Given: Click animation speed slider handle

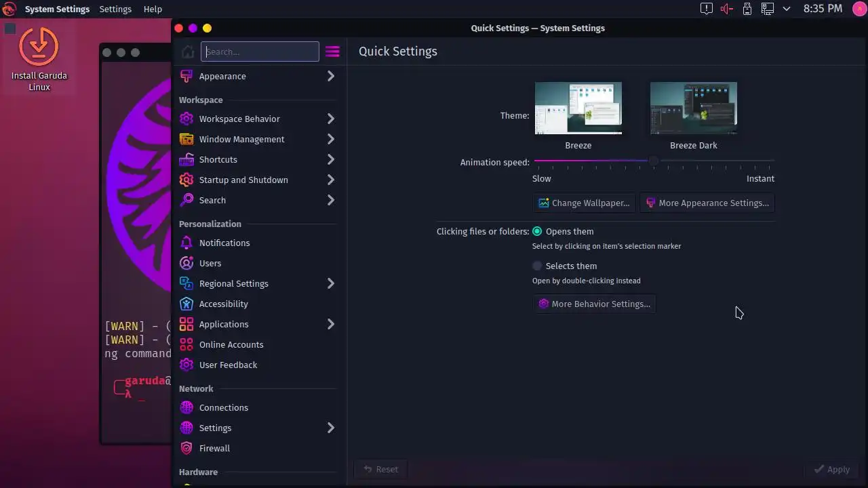Looking at the screenshot, I should click(x=653, y=161).
